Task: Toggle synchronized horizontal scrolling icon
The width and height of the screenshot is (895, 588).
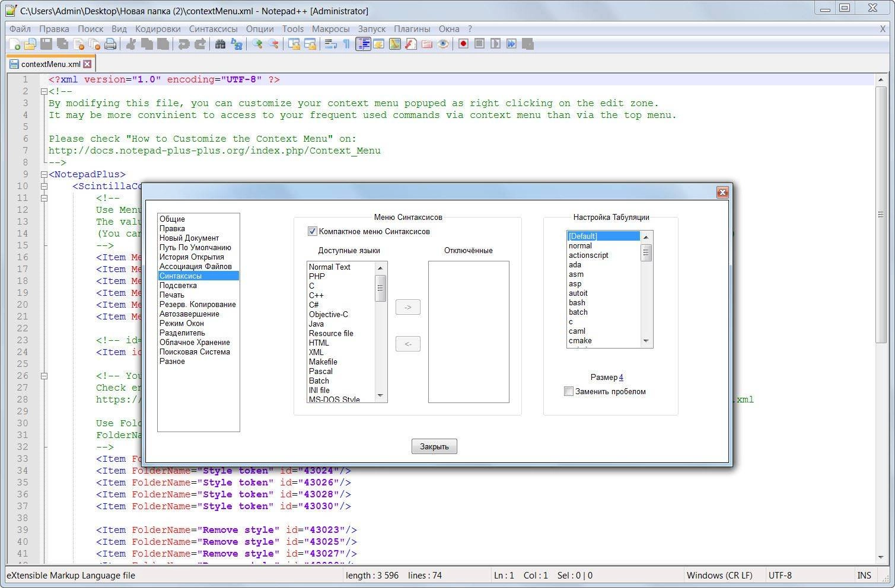Action: (310, 44)
